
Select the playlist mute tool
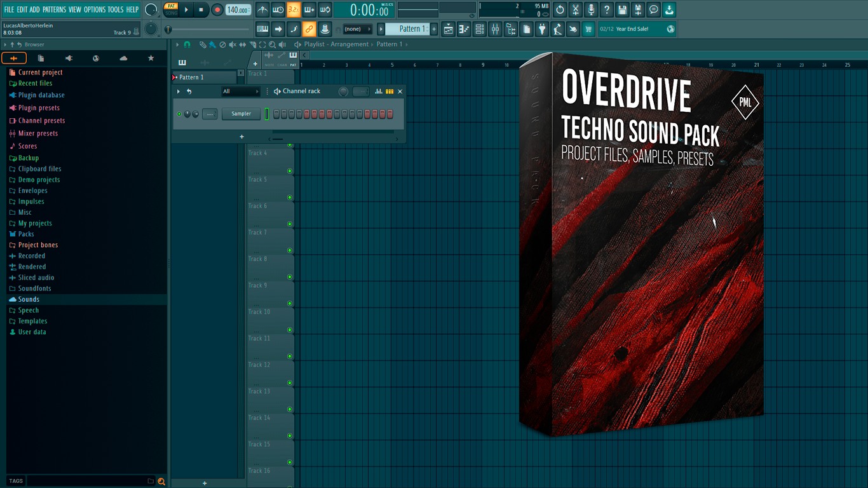232,44
